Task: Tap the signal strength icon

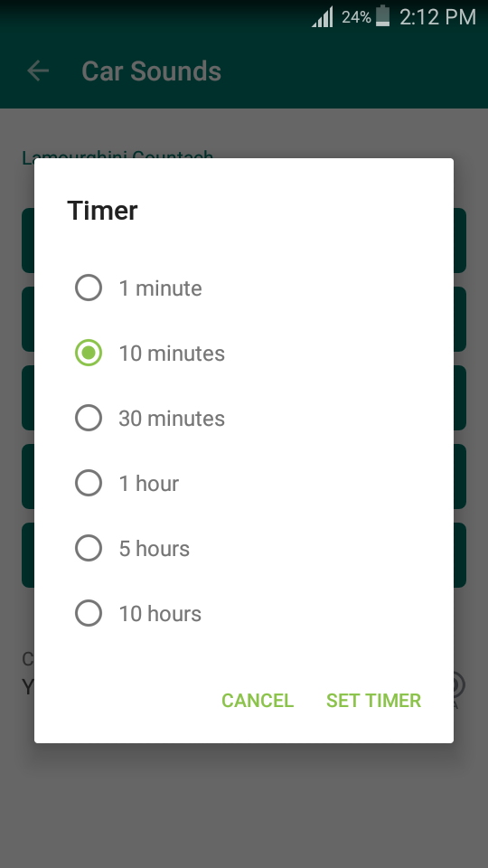Action: 323,16
